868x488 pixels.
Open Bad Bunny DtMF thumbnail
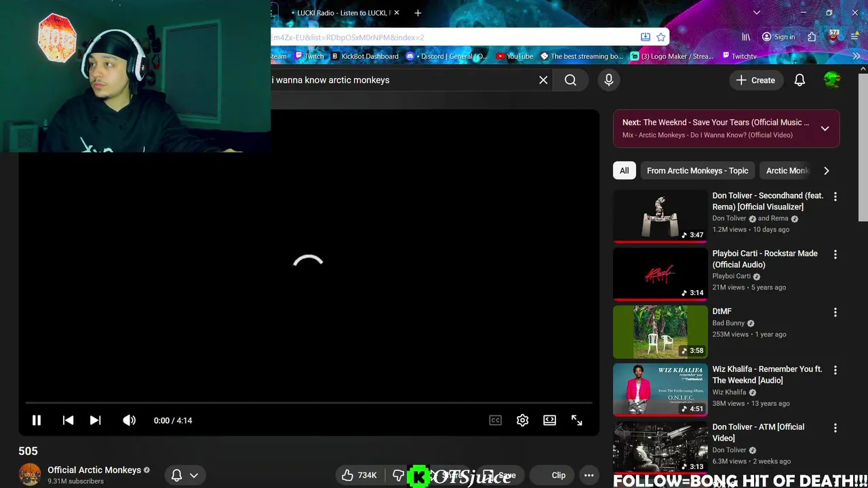coord(660,331)
